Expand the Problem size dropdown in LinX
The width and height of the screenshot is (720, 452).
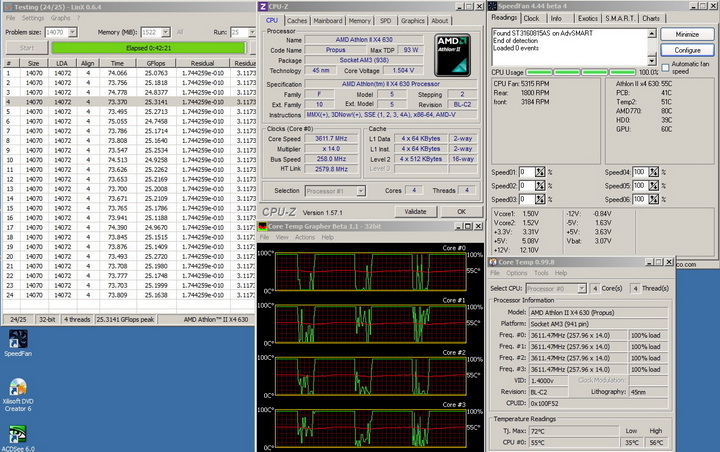click(72, 32)
